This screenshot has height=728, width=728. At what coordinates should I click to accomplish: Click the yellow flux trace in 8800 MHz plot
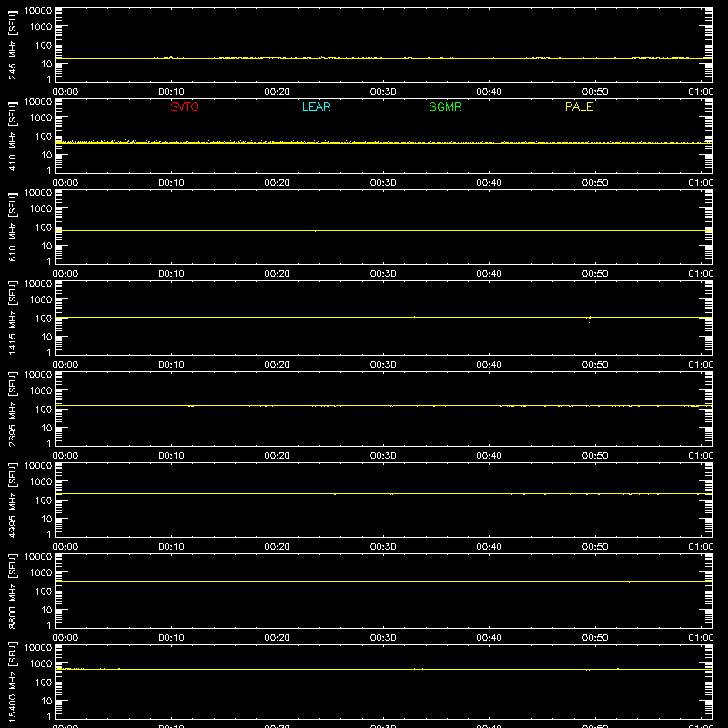pyautogui.click(x=383, y=581)
